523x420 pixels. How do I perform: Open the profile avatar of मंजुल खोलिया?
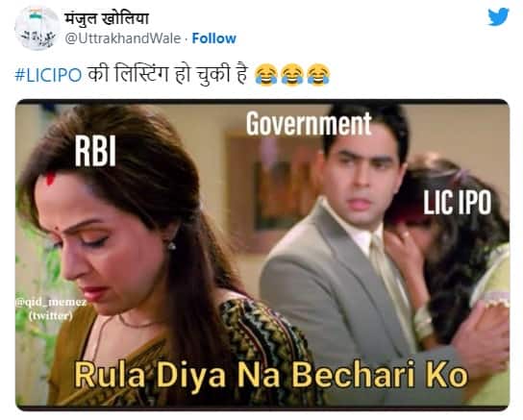37,28
